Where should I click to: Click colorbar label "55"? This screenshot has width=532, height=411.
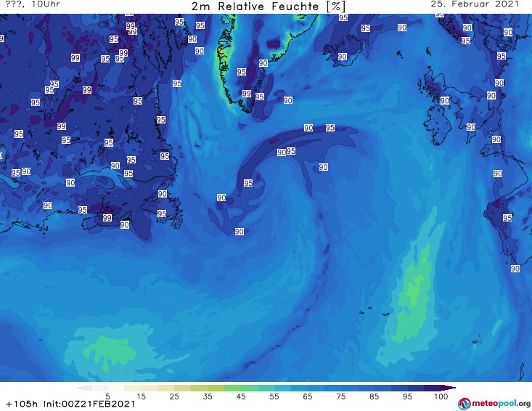point(274,396)
